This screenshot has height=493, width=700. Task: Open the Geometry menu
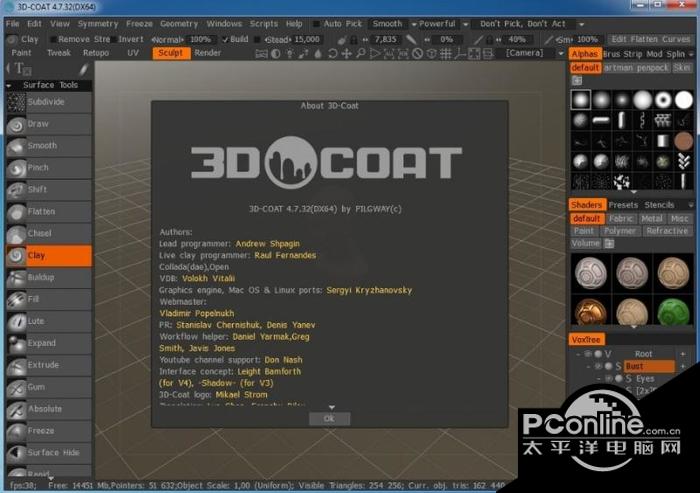pos(179,24)
